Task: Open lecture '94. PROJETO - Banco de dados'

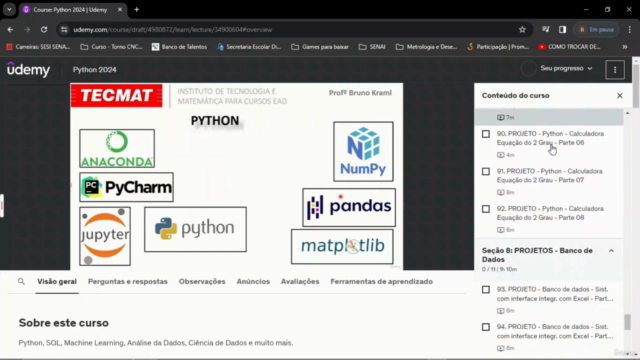Action: (555, 331)
